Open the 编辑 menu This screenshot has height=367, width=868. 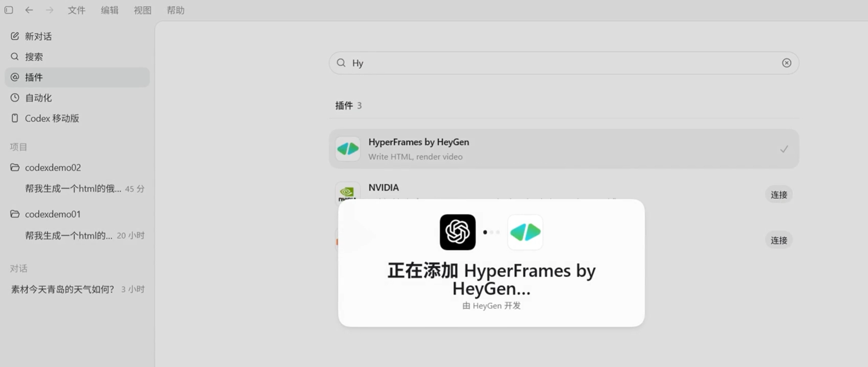tap(109, 10)
